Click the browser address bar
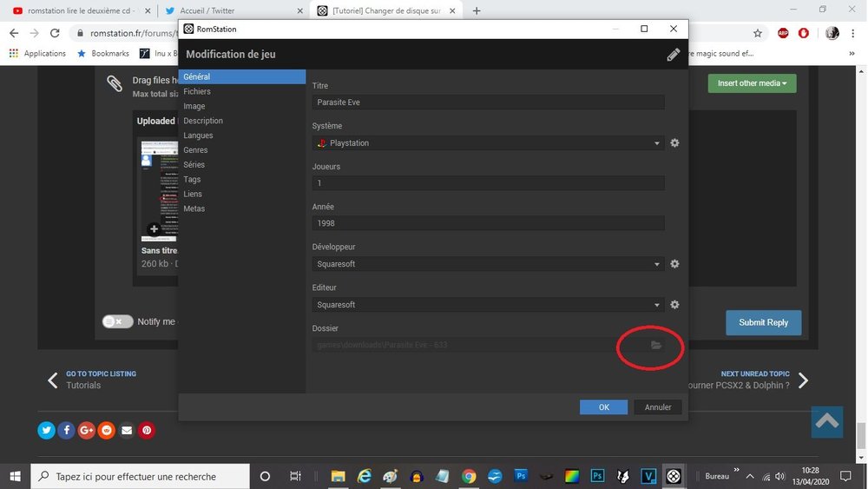Screen dimensions: 868x489 pyautogui.click(x=133, y=33)
